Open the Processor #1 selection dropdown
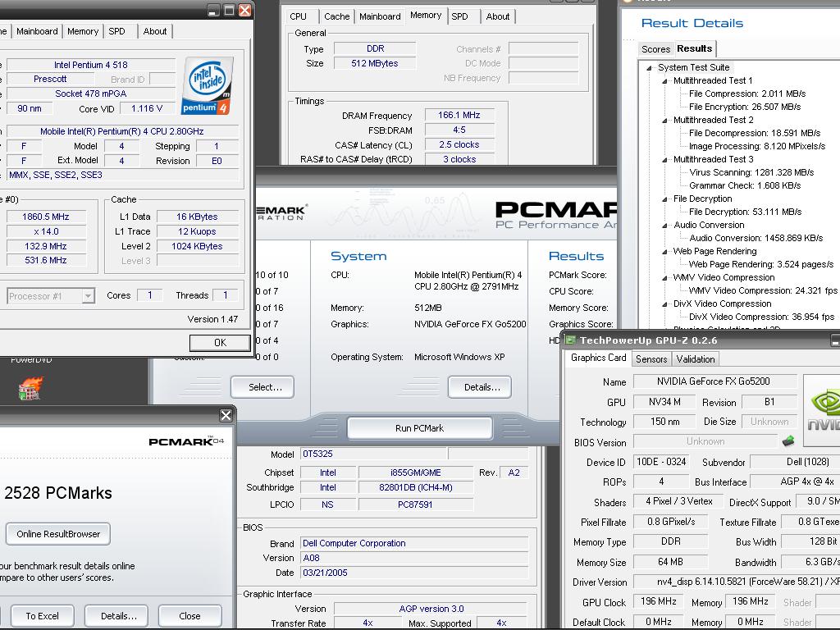This screenshot has height=630, width=840. (88, 295)
